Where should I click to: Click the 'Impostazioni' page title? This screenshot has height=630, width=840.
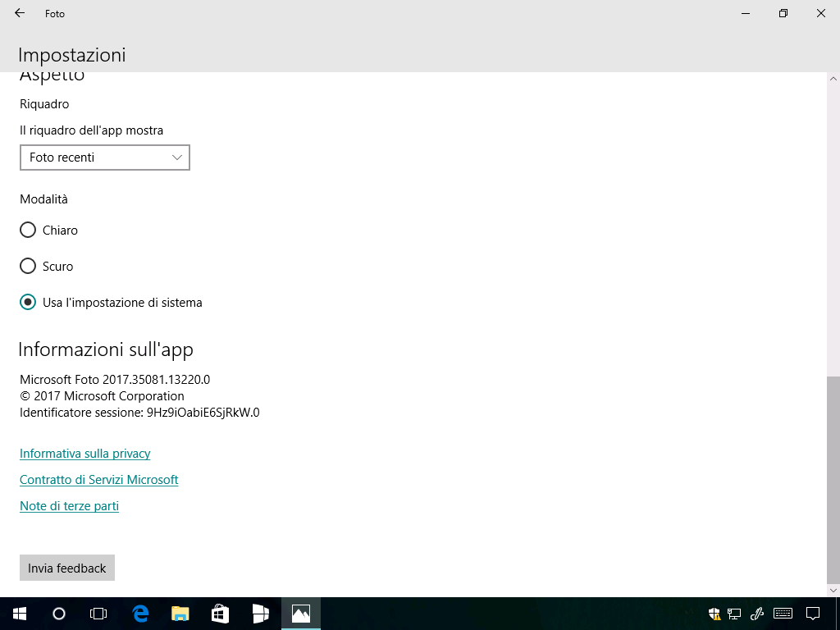(72, 55)
